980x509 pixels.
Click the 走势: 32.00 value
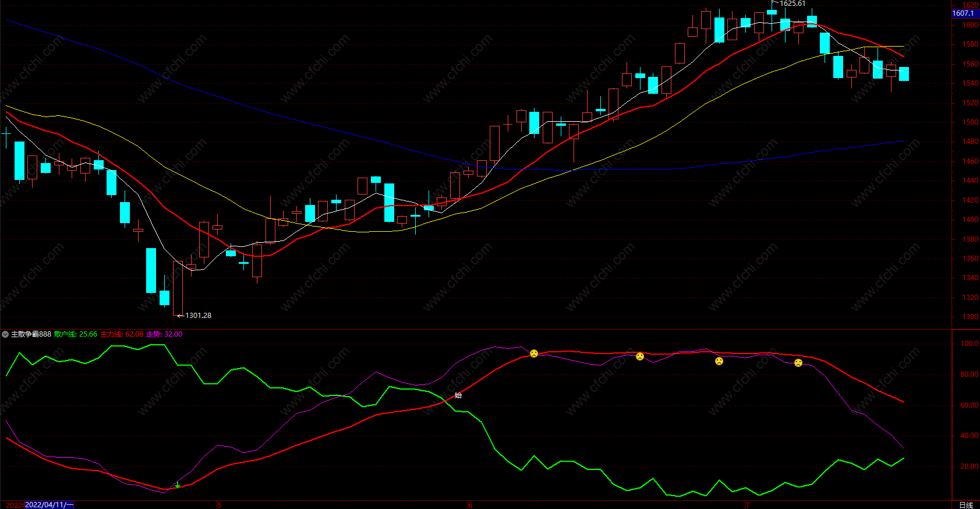click(x=164, y=334)
